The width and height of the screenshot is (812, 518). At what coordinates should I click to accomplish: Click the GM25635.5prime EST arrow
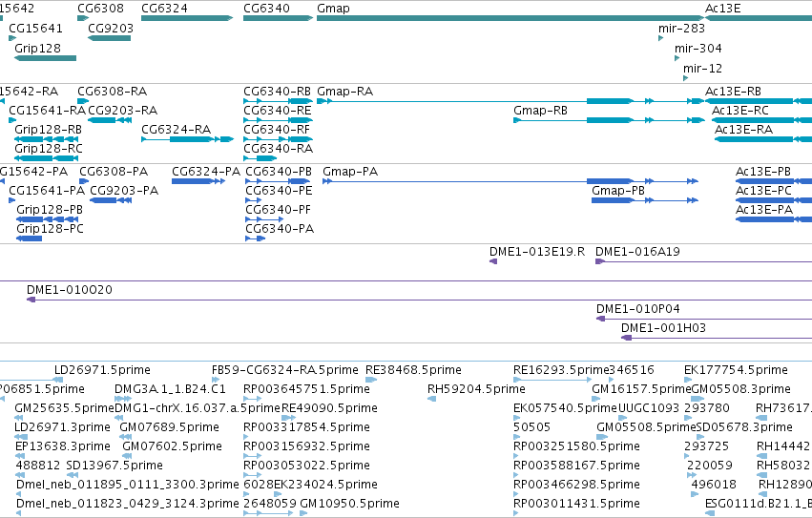(19, 418)
